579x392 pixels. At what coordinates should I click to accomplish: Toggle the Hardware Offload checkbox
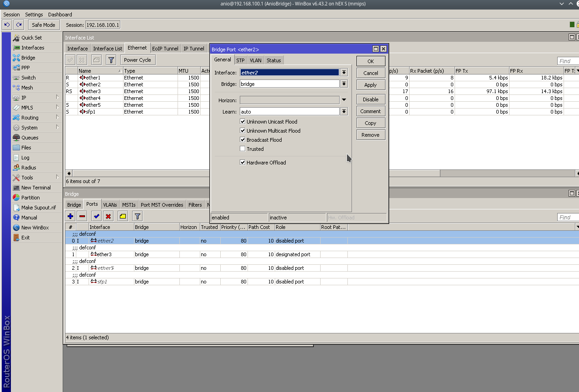point(242,163)
